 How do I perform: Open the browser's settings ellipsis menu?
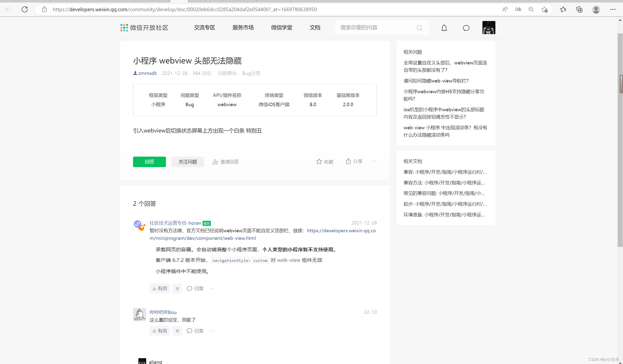[x=613, y=9]
